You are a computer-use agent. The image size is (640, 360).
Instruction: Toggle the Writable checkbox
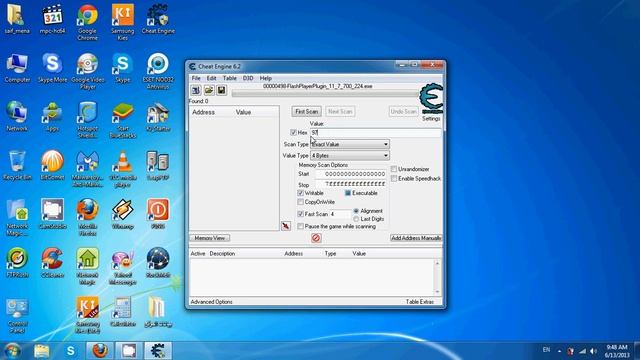coord(300,193)
